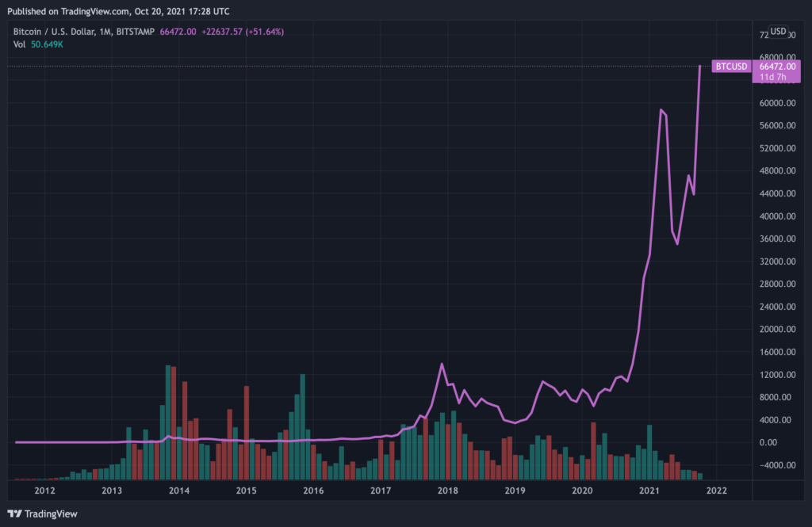Click the Published on TradingView.com header text

[x=118, y=11]
